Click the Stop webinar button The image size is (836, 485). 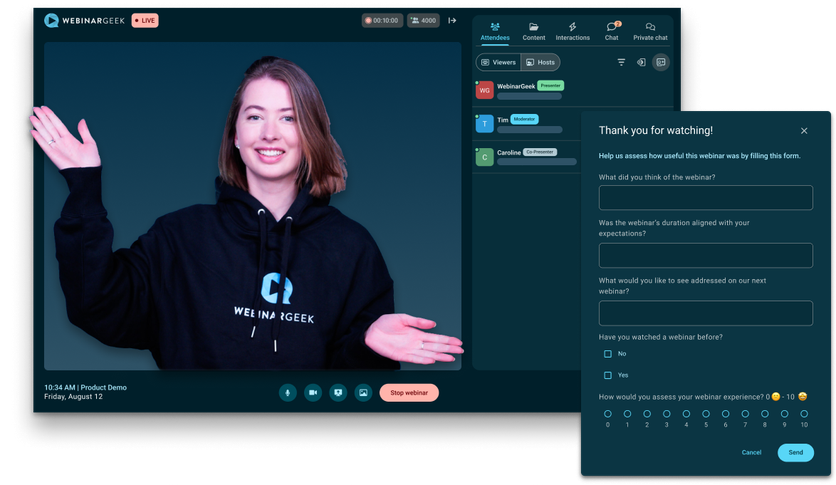(x=409, y=393)
